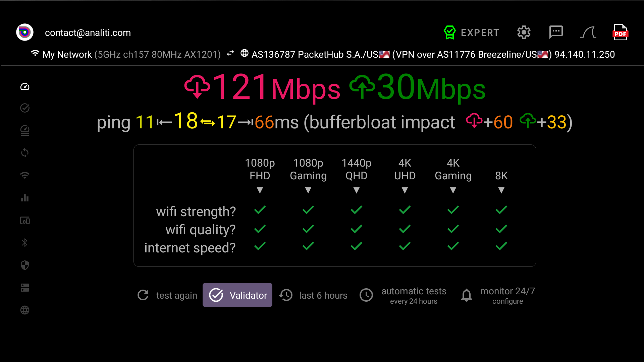This screenshot has height=362, width=644.
Task: Expand the 8K column details
Action: pos(501,190)
